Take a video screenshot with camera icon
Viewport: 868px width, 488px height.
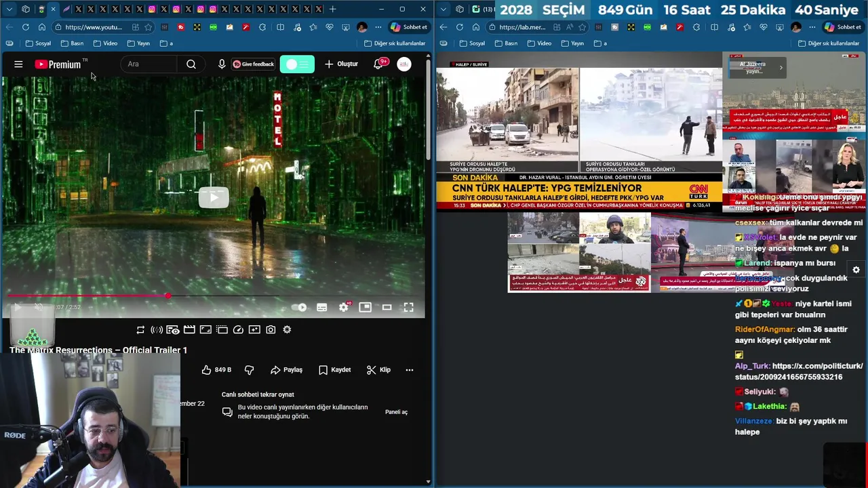(x=271, y=329)
